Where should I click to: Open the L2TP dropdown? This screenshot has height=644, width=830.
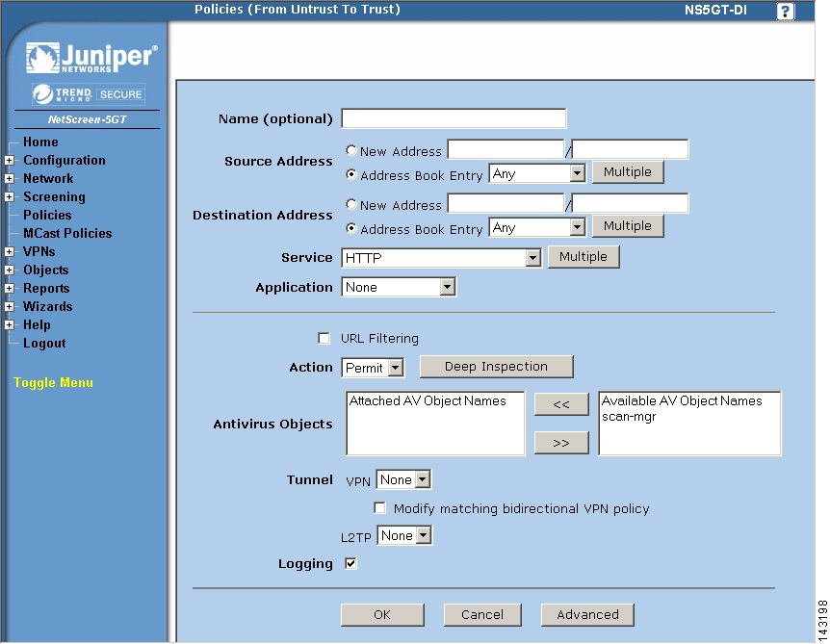[404, 535]
